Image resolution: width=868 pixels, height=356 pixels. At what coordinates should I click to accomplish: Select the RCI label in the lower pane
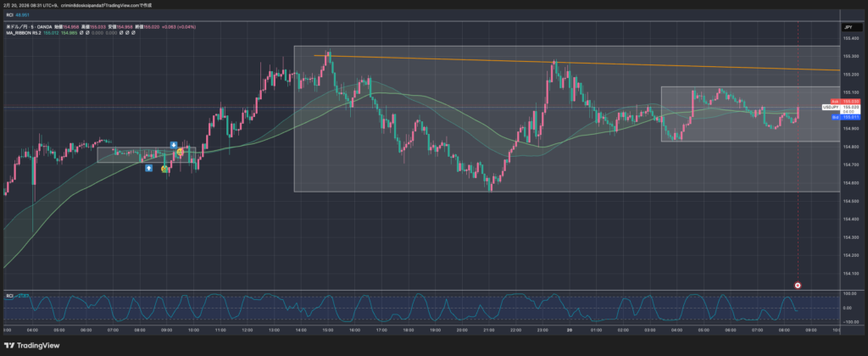click(10, 295)
